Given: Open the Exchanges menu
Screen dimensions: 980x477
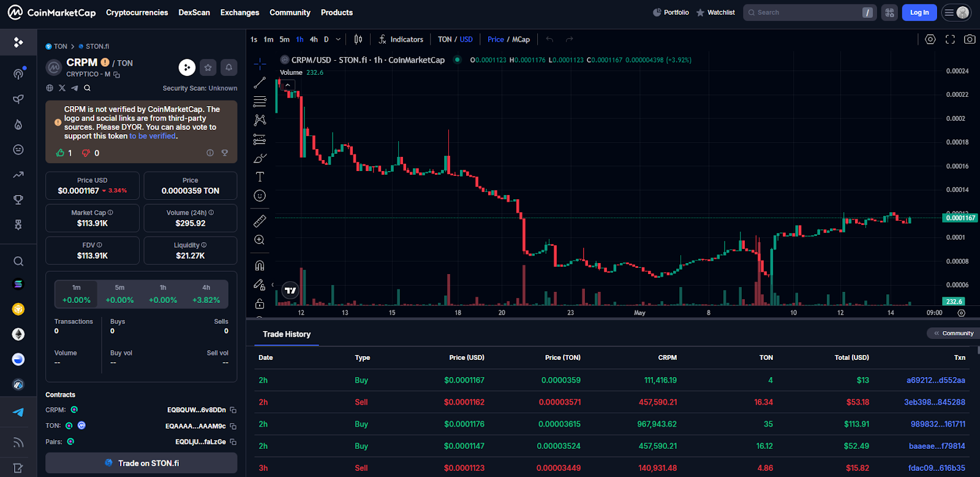Looking at the screenshot, I should click(239, 12).
